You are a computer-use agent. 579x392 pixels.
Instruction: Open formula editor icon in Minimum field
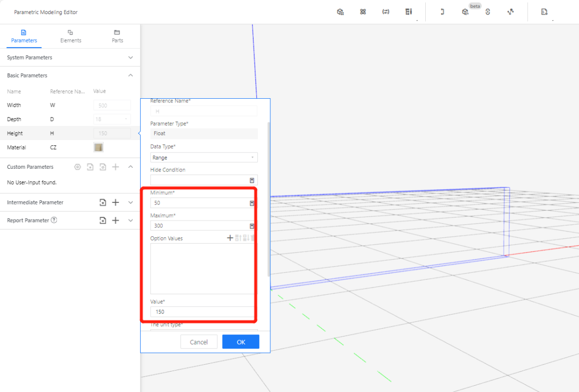coord(252,203)
